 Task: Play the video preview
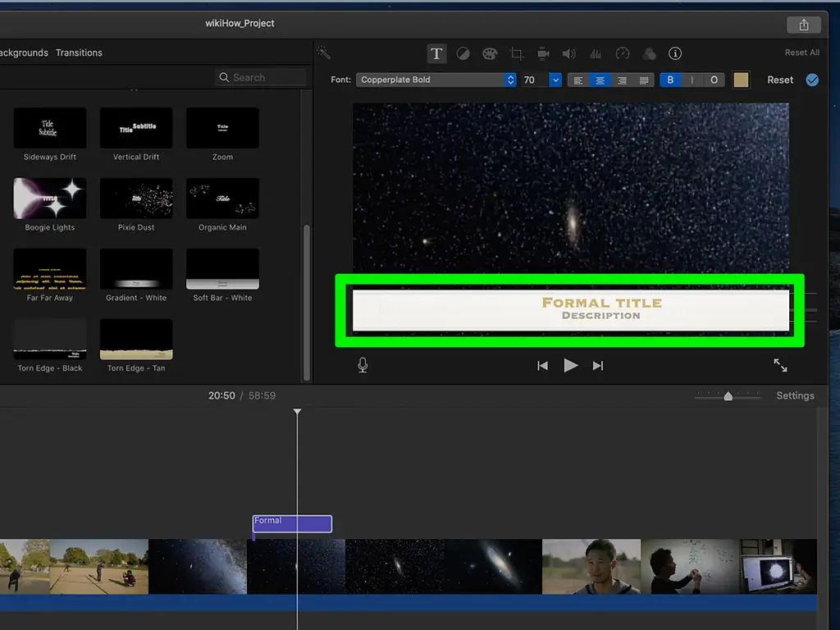571,365
